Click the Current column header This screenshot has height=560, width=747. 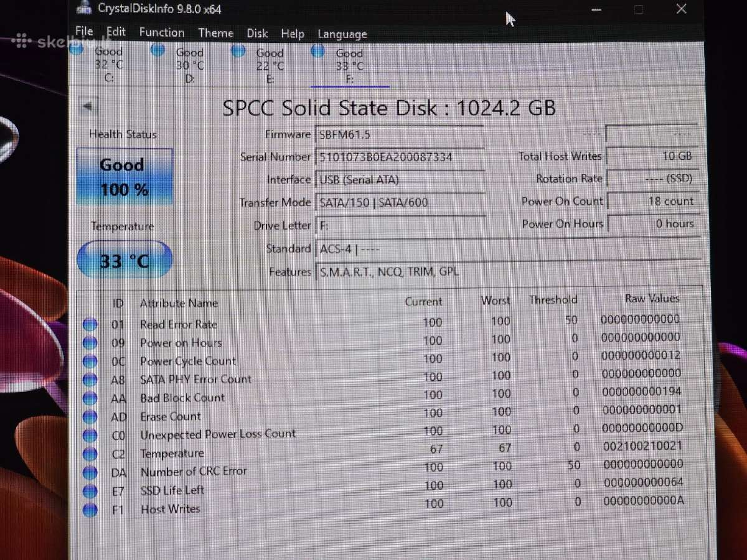click(423, 301)
